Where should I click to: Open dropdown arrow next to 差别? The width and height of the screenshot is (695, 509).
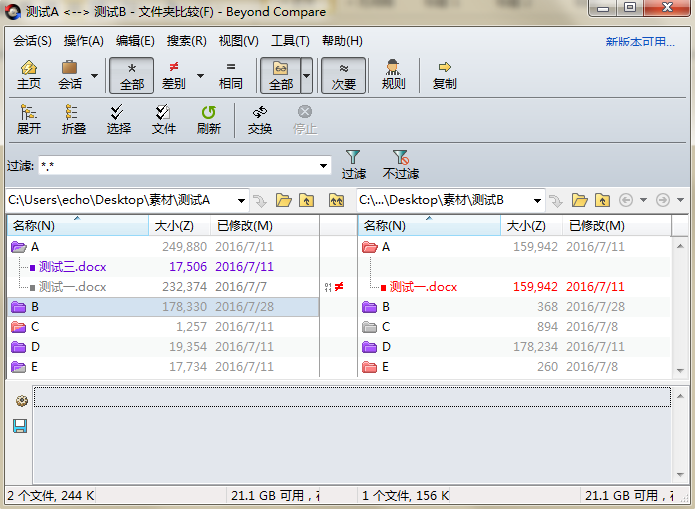coord(200,75)
